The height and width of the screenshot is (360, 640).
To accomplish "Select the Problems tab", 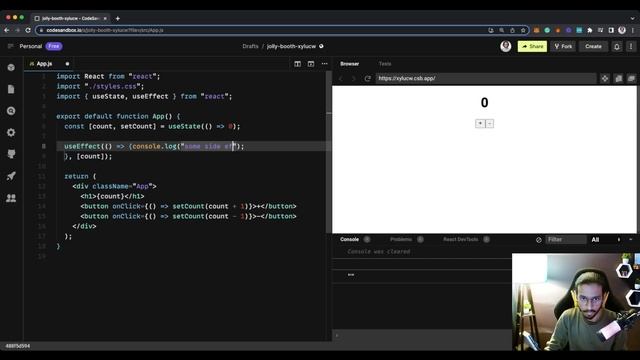I will click(x=401, y=240).
